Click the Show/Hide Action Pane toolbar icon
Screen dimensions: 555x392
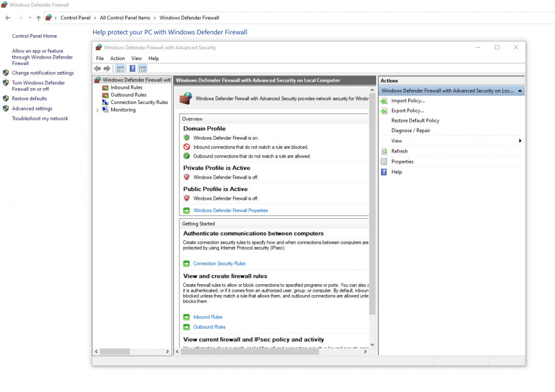point(143,68)
